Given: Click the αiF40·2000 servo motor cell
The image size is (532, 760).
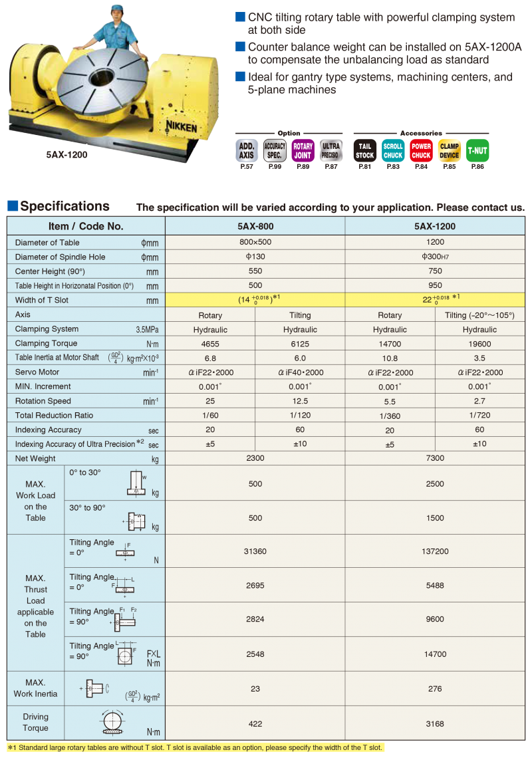Looking at the screenshot, I should point(300,372).
